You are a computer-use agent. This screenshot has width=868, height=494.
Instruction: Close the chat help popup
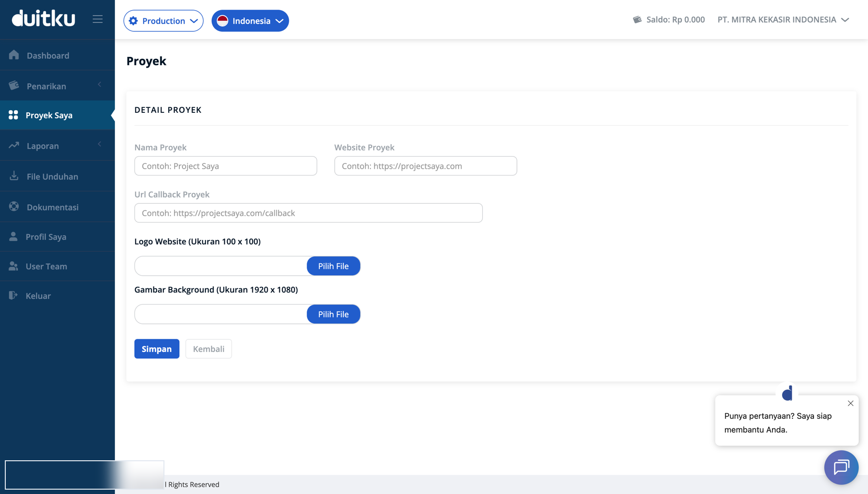pyautogui.click(x=851, y=403)
